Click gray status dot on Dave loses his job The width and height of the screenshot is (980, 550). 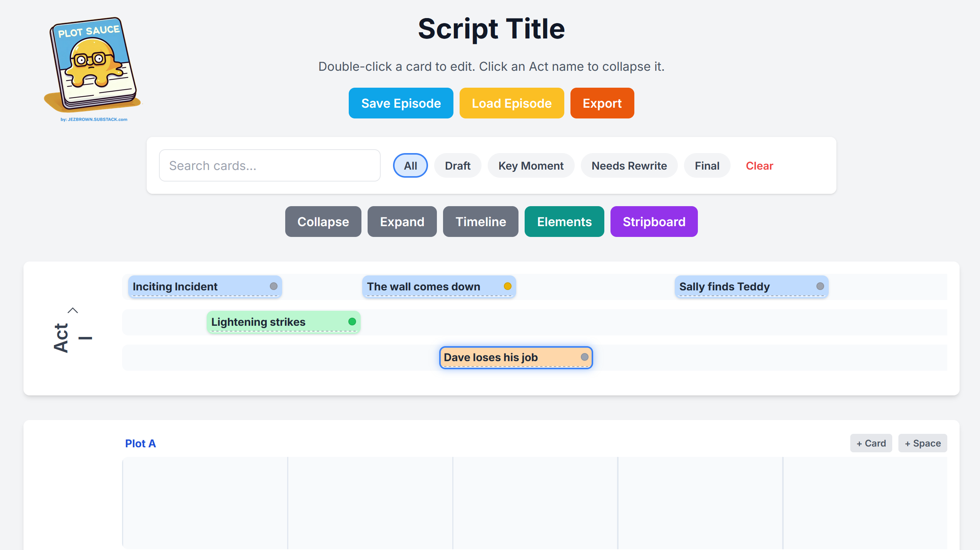pyautogui.click(x=584, y=357)
